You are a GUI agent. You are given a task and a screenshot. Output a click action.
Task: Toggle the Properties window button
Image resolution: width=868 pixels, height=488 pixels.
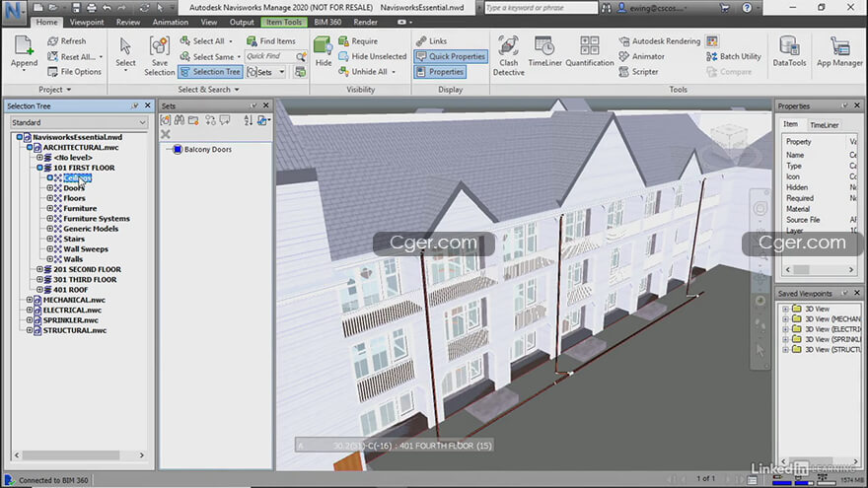pos(440,72)
